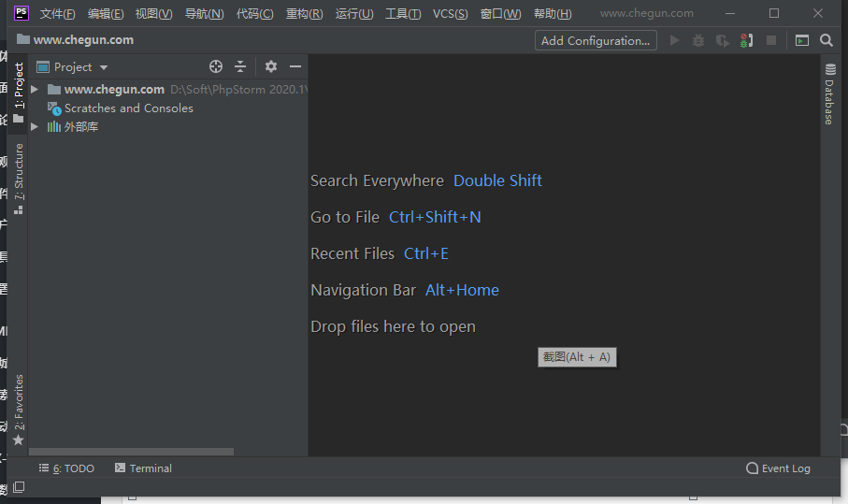Click Add Configuration button
Viewport: 848px width, 504px height.
[x=596, y=40]
